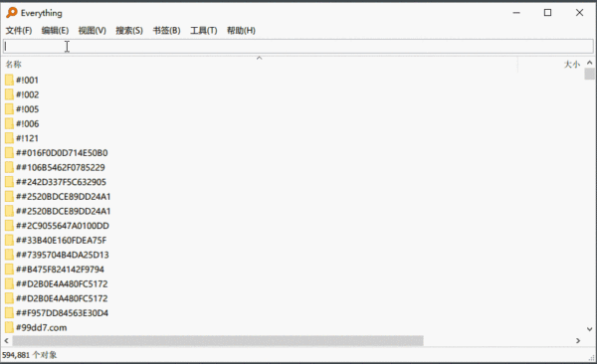Click folder icon of ##106B5462F0785229
The image size is (597, 364).
click(x=9, y=167)
